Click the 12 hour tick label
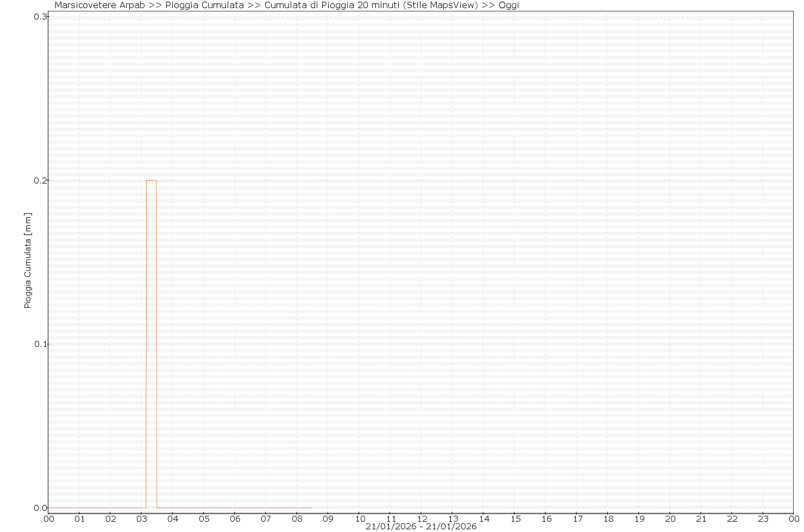Image resolution: width=804 pixels, height=532 pixels. click(x=422, y=518)
